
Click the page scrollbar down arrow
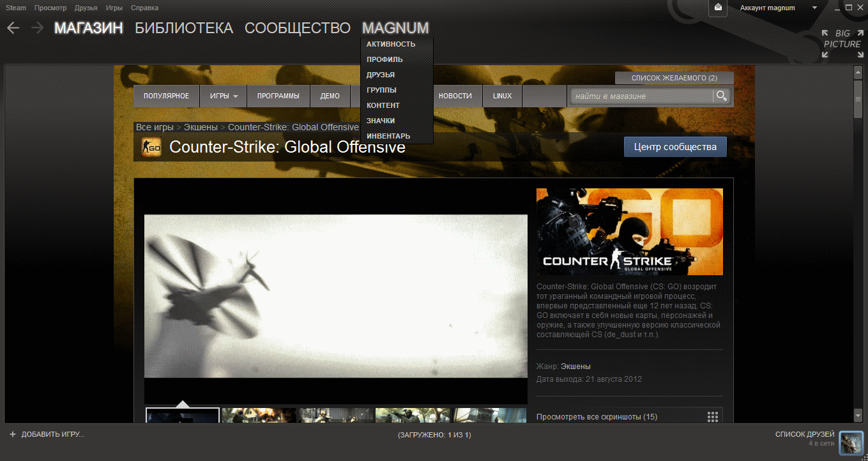tap(858, 416)
